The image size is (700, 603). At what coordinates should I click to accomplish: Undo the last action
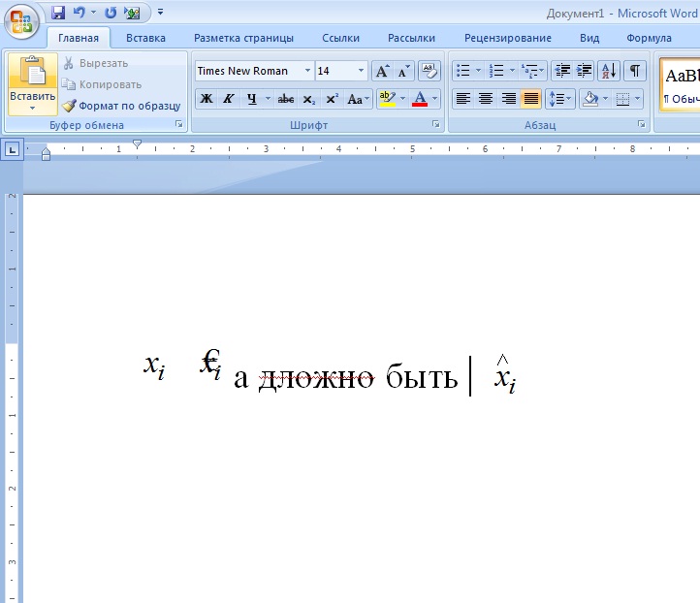[x=80, y=13]
